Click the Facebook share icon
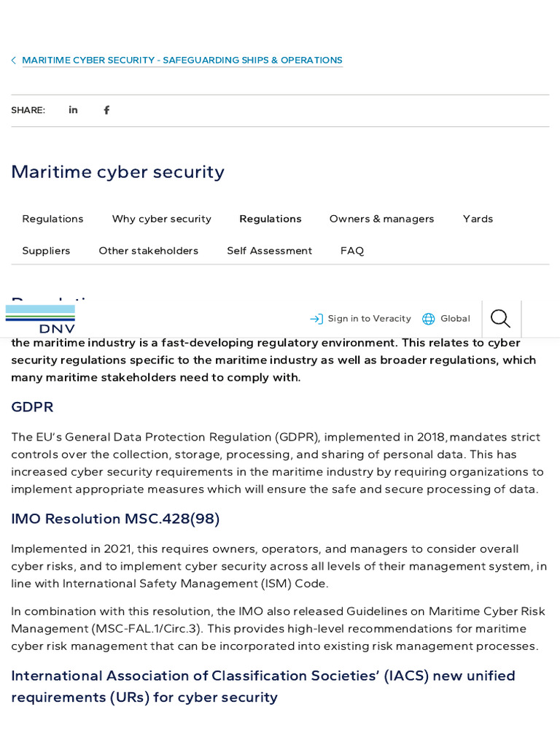This screenshot has width=560, height=747. coord(106,110)
